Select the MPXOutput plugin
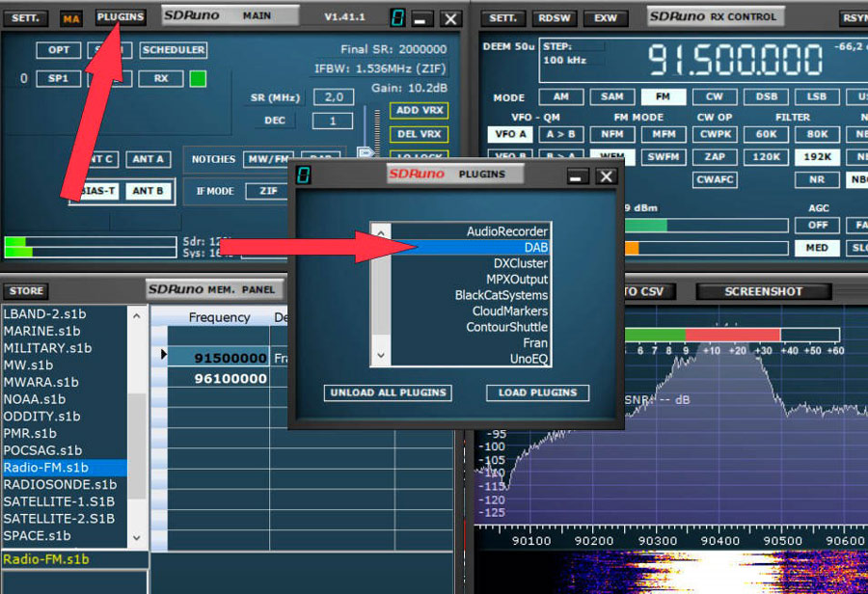Screen dimensions: 868x594 coord(471,280)
